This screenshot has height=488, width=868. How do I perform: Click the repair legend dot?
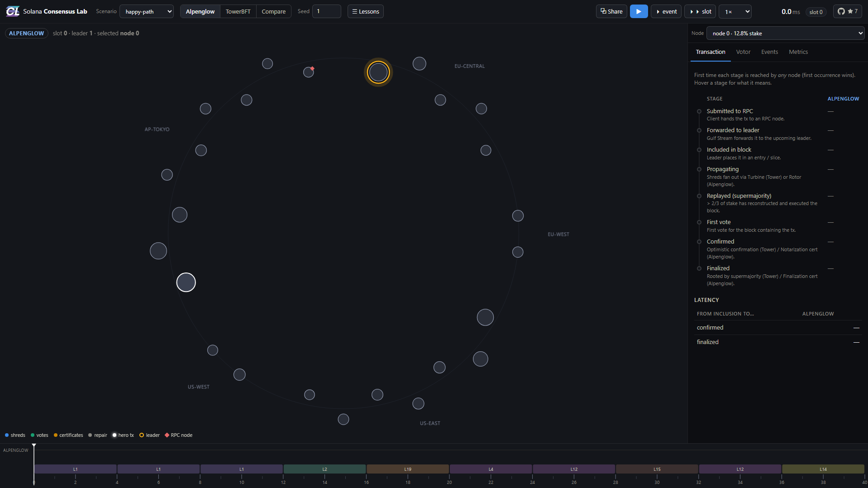click(x=90, y=435)
